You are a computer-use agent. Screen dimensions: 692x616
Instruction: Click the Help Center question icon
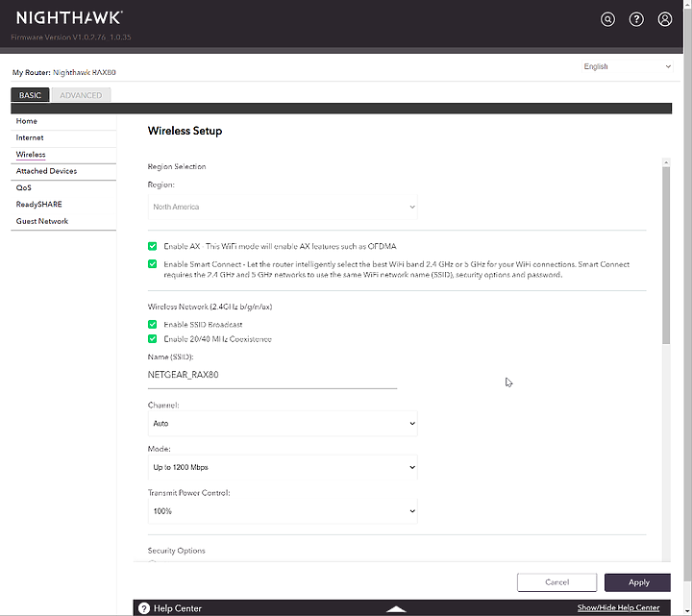coord(144,608)
